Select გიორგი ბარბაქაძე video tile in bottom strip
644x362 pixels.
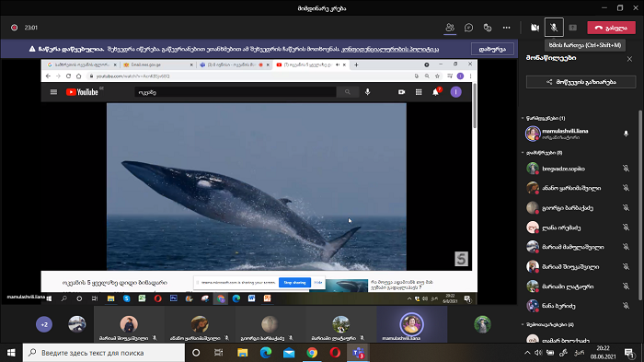[x=270, y=324]
